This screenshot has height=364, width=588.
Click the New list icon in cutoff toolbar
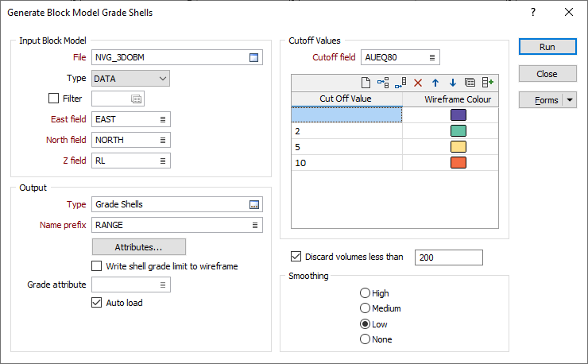click(366, 83)
